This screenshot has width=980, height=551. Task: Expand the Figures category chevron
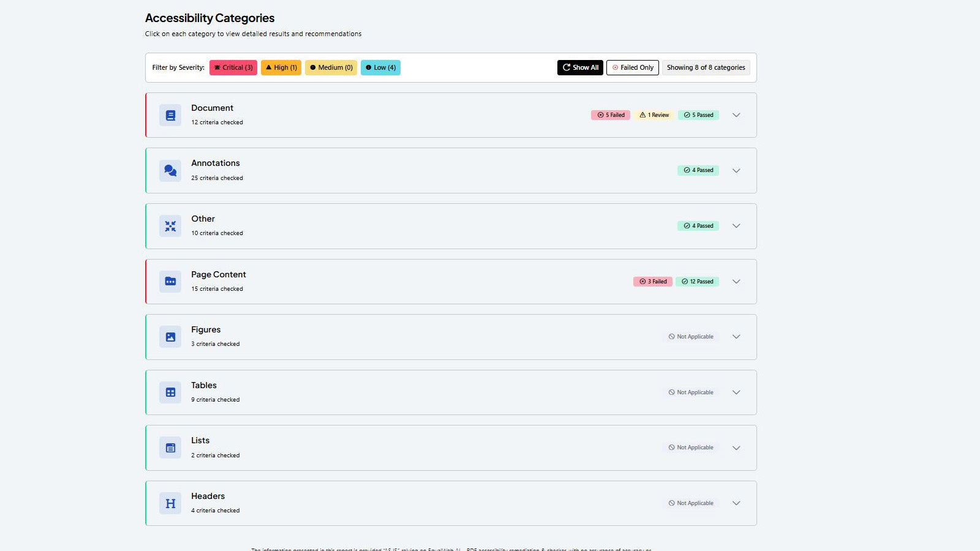tap(736, 337)
